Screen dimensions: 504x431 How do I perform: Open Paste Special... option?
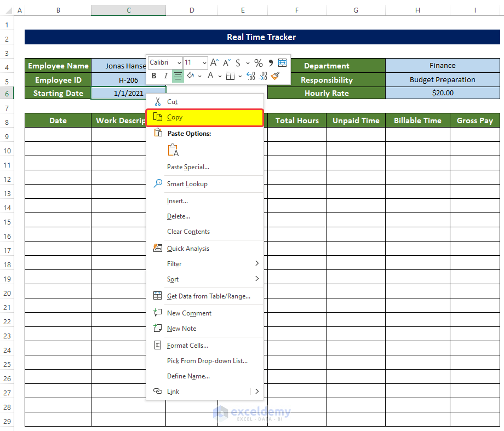[188, 167]
